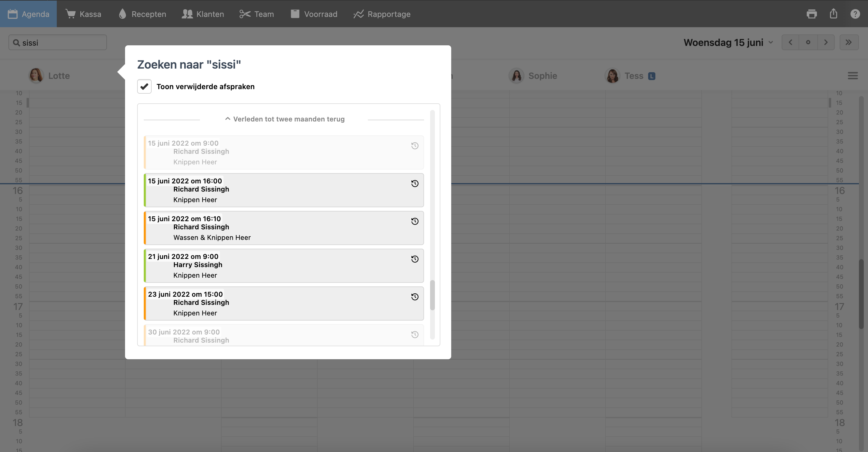Jump forward with double chevron button
This screenshot has width=868, height=452.
pyautogui.click(x=848, y=43)
